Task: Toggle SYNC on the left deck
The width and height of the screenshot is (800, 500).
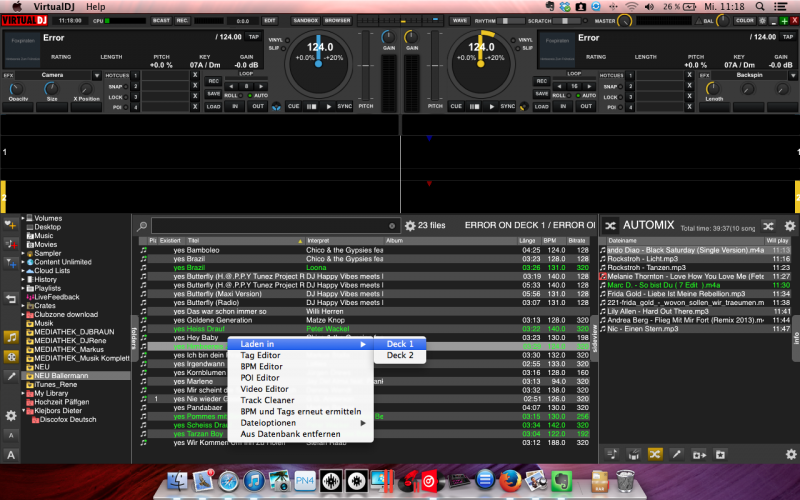Action: [345, 106]
